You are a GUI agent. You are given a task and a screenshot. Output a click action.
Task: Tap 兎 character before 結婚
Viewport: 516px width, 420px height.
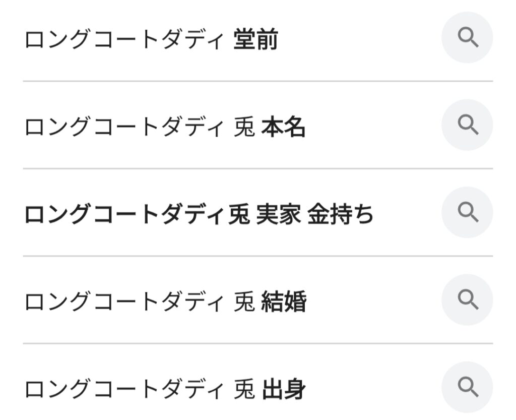point(244,303)
